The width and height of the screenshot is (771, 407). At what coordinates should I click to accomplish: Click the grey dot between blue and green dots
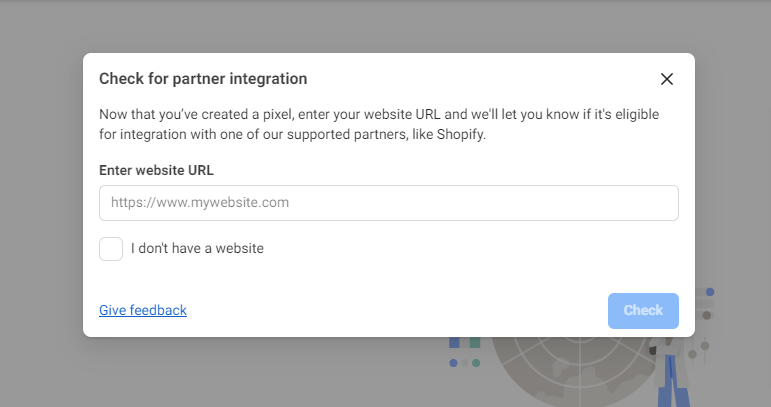pos(465,363)
